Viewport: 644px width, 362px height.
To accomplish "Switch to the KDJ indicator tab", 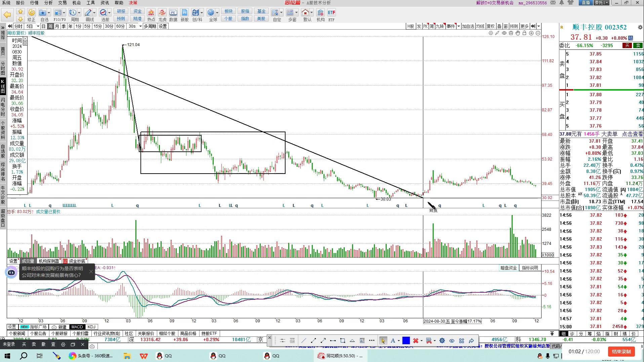I will 91,327.
